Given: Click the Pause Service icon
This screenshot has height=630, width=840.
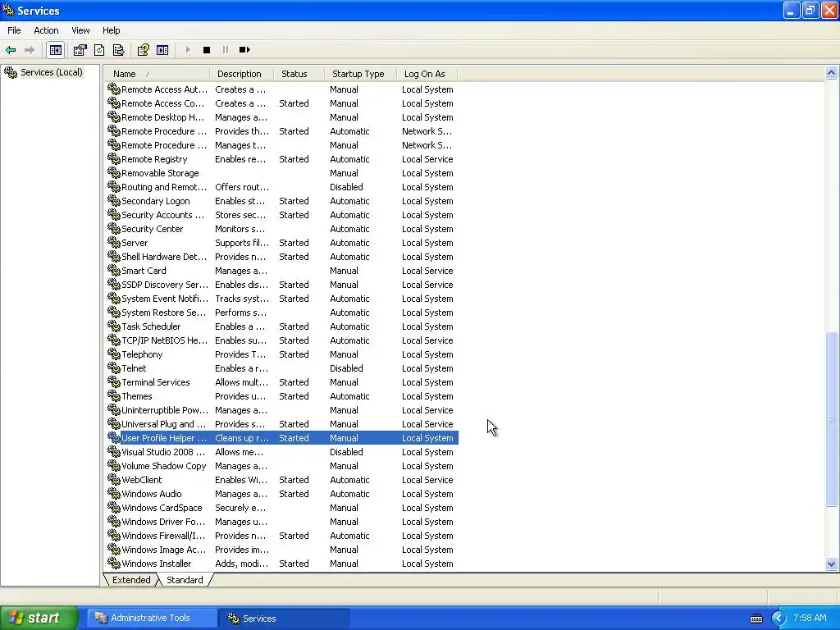Looking at the screenshot, I should 225,50.
